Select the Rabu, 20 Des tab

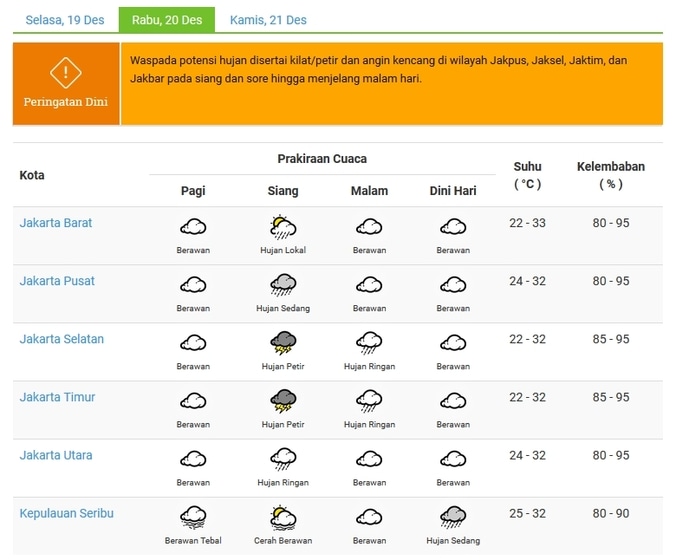(x=167, y=20)
